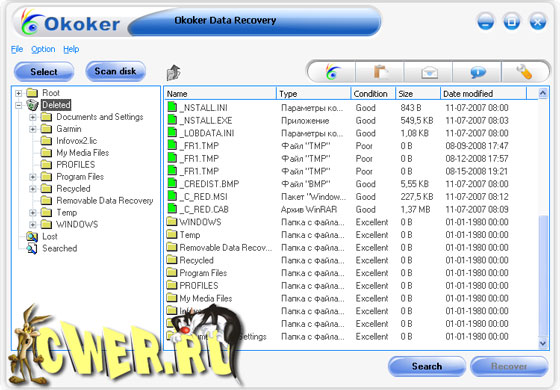
Task: Expand the Program Files folder node
Action: [32, 177]
